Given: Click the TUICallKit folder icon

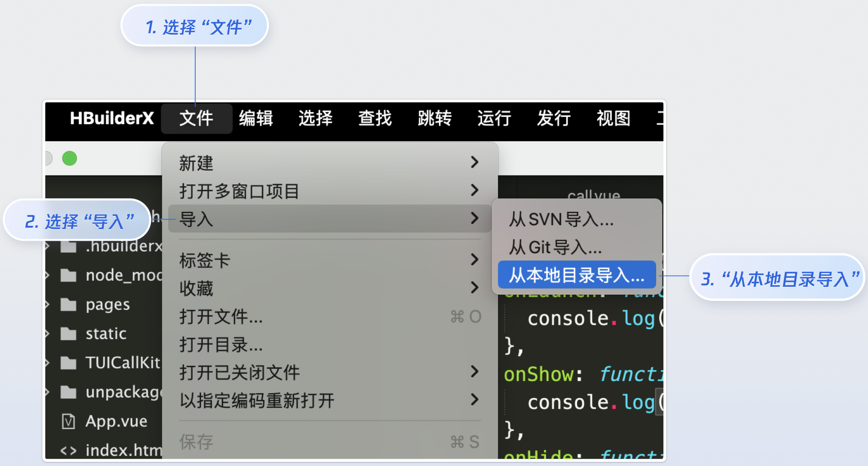Looking at the screenshot, I should 68,363.
